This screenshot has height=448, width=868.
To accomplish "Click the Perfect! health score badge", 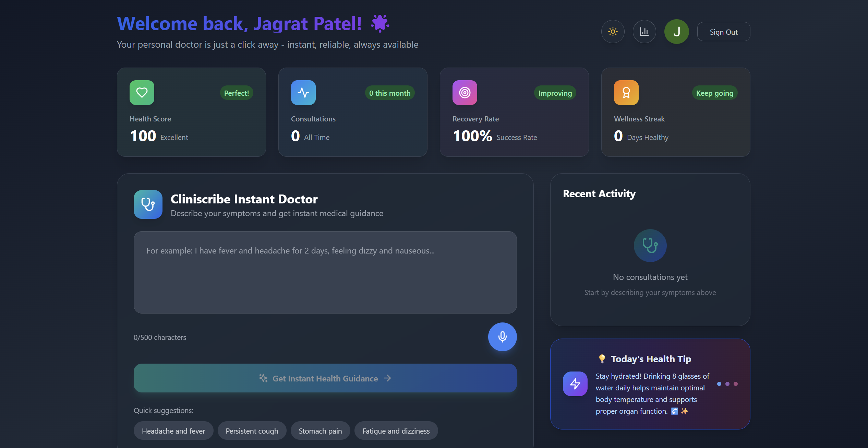I will (x=236, y=93).
